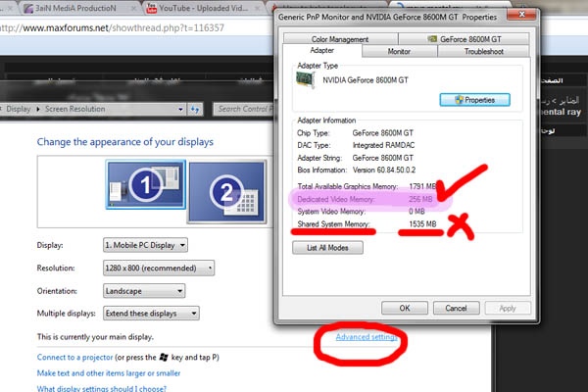Click the YouTube tab favicon
The width and height of the screenshot is (588, 392).
click(152, 8)
